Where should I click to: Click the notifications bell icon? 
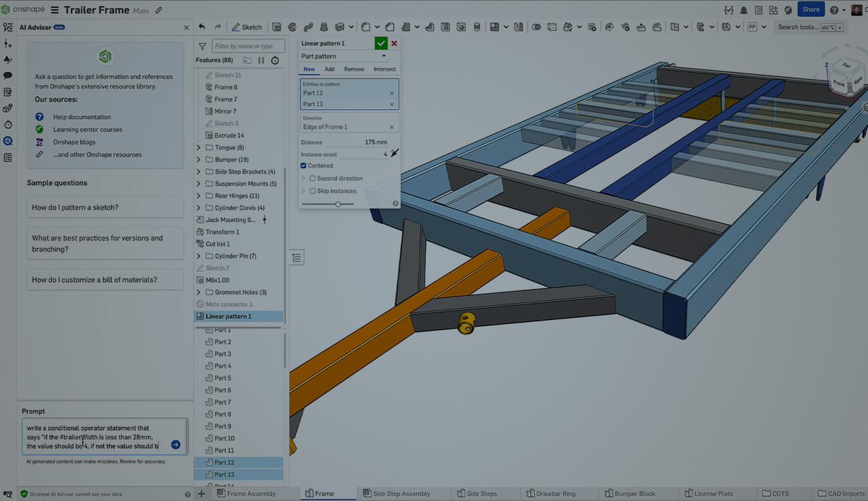(x=744, y=10)
